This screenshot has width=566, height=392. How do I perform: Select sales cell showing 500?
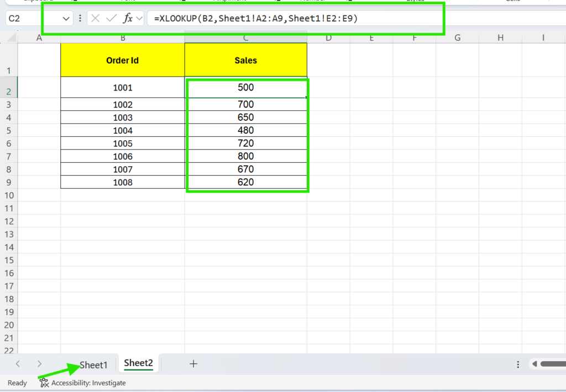tap(246, 87)
